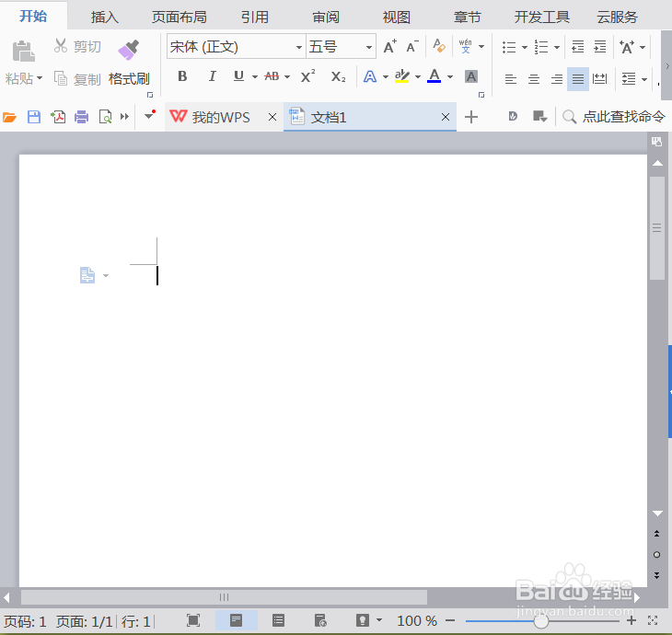The height and width of the screenshot is (635, 672).
Task: Open the 页面布局 (Page Layout) tab
Action: point(180,17)
